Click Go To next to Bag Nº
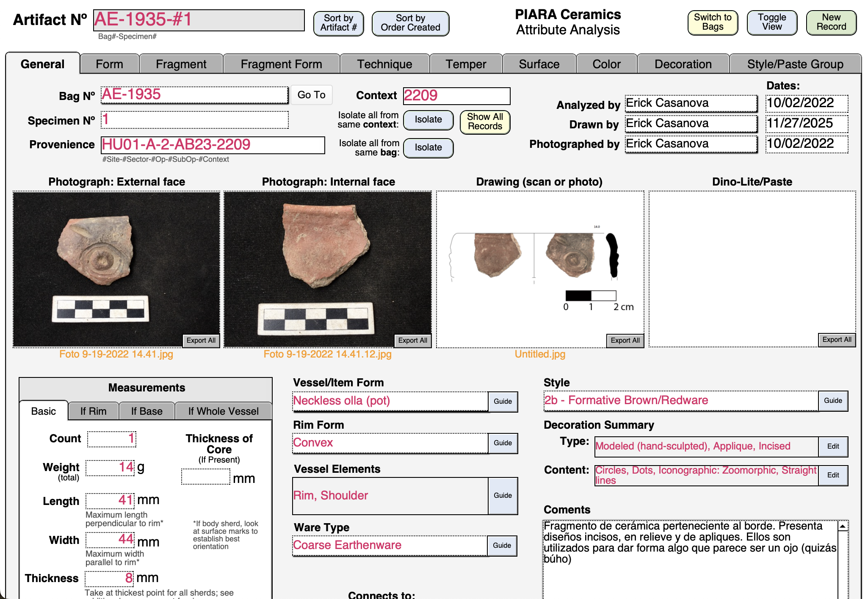Viewport: 868px width, 599px height. pyautogui.click(x=311, y=95)
